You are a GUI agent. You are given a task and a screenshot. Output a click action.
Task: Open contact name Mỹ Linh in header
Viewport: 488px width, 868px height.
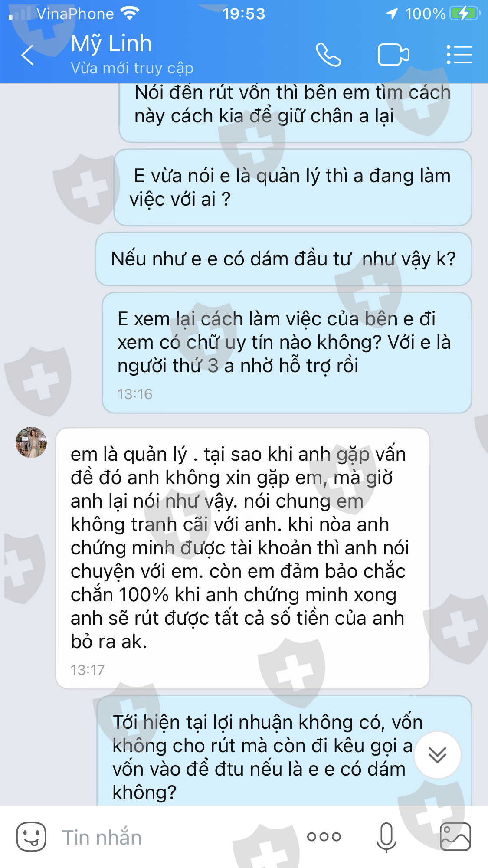111,43
